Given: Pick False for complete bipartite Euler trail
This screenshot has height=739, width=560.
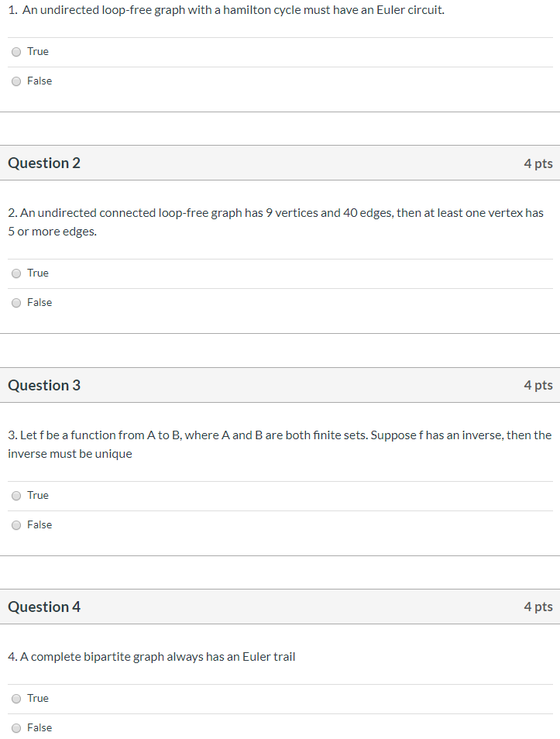Looking at the screenshot, I should point(16,728).
